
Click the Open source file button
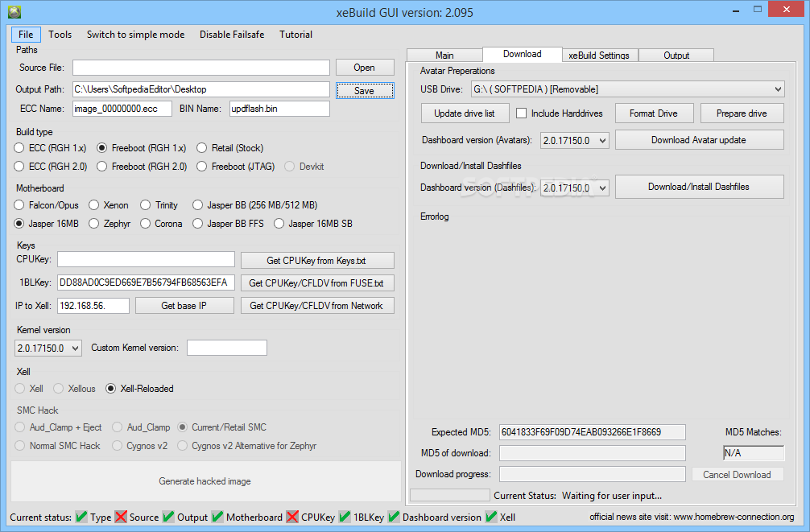(x=365, y=68)
